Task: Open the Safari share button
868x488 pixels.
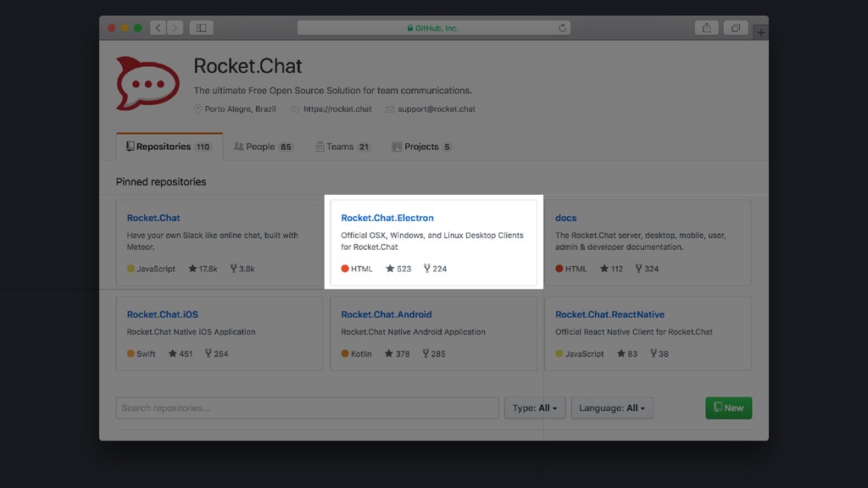Action: click(706, 28)
